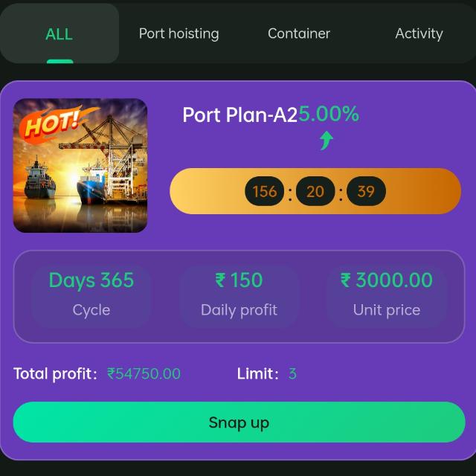Click the 5.00% rate label
Viewport: 476px width, 476px height.
(329, 115)
